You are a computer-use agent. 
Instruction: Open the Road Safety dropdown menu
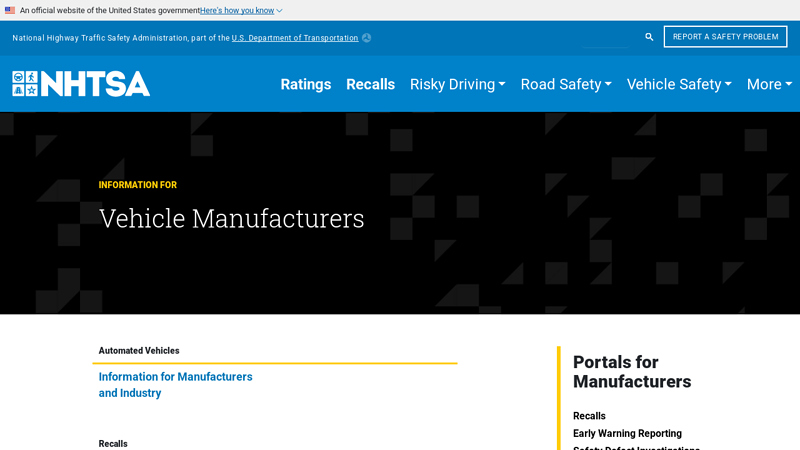pyautogui.click(x=566, y=84)
